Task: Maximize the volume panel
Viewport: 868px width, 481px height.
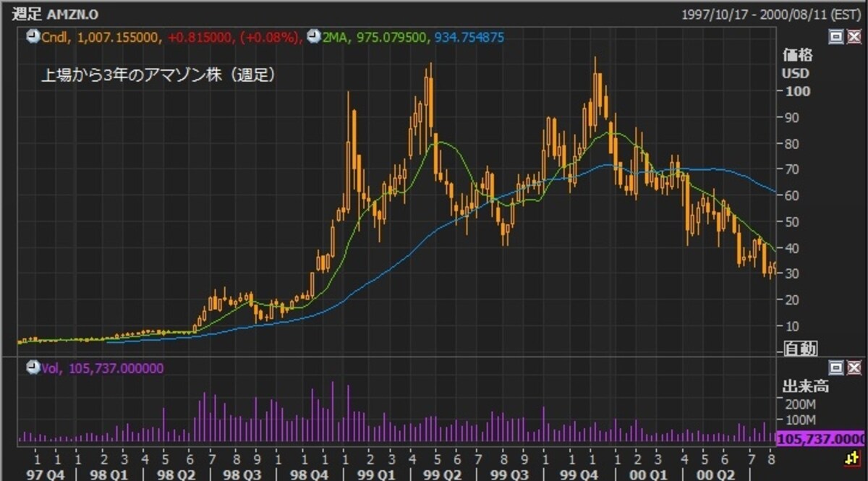Action: click(x=837, y=369)
